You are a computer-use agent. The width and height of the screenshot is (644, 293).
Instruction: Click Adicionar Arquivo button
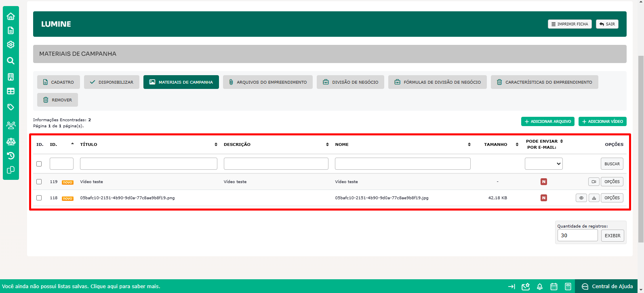pos(548,122)
